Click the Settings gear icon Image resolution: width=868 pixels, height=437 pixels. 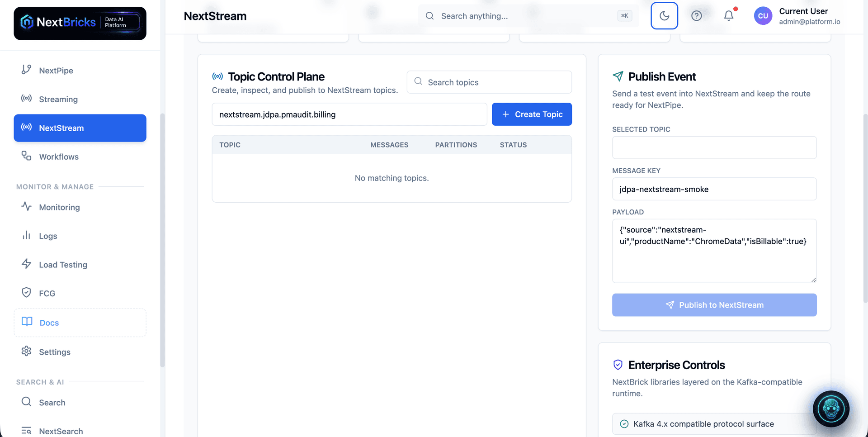click(x=26, y=351)
